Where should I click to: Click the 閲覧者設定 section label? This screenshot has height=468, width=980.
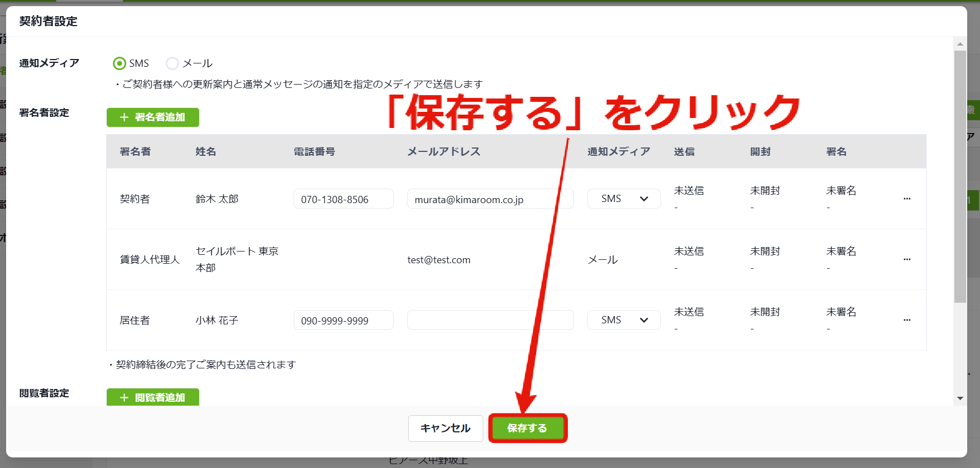point(44,393)
